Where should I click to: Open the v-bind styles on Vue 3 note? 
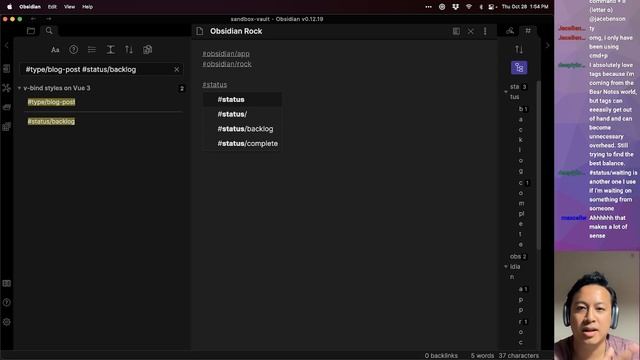[57, 88]
